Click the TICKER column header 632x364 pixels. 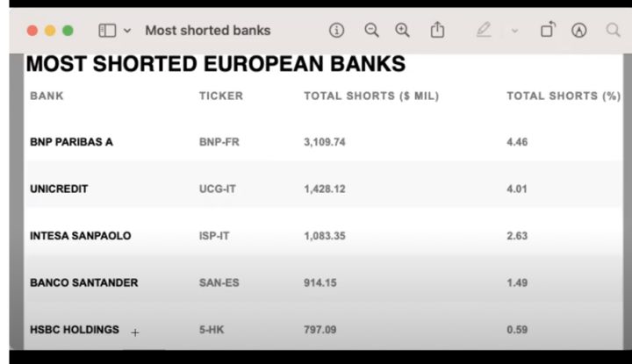(220, 96)
